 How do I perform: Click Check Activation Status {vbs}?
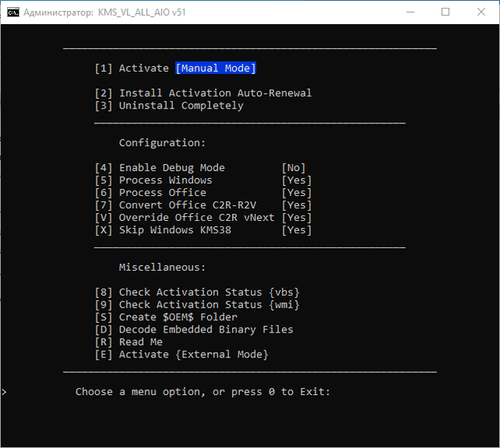pos(197,292)
